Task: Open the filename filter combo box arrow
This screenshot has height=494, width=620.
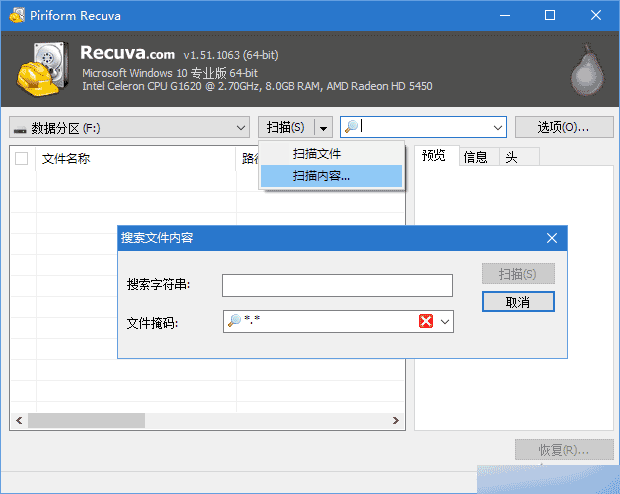Action: coord(497,128)
